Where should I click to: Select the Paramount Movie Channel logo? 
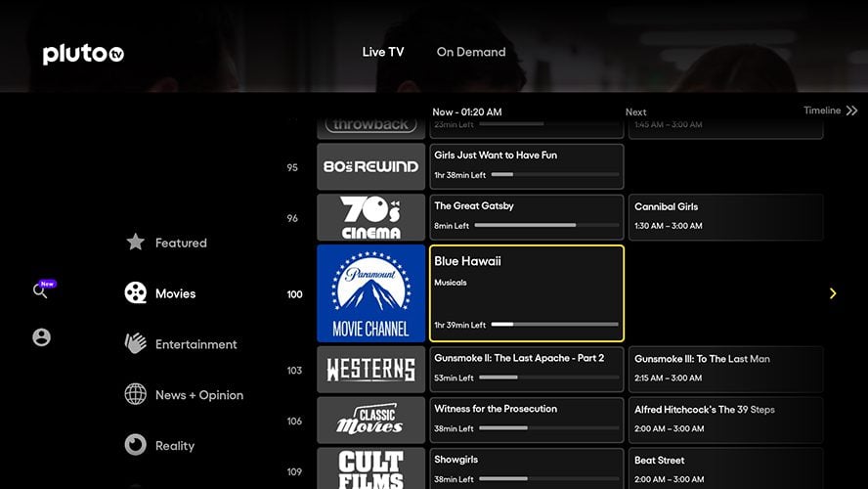coord(370,293)
